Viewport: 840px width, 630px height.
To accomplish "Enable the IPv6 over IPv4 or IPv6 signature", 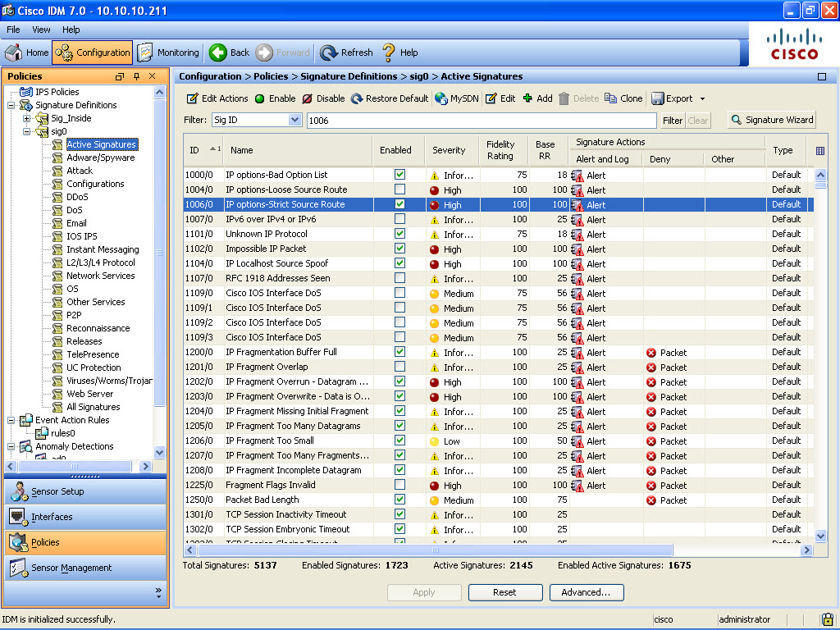I will tap(399, 219).
